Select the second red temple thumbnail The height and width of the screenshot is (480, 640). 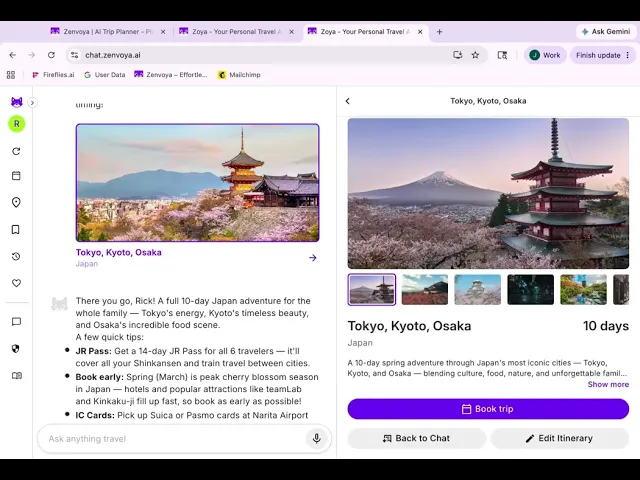(x=424, y=289)
